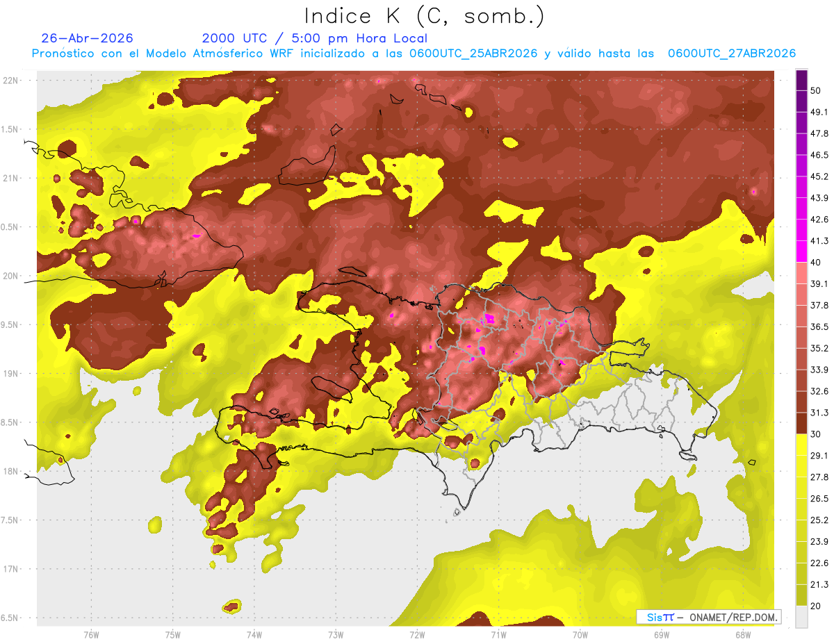Click the yellow 29.1 legend swatch
This screenshot has width=834, height=644.
(x=801, y=445)
